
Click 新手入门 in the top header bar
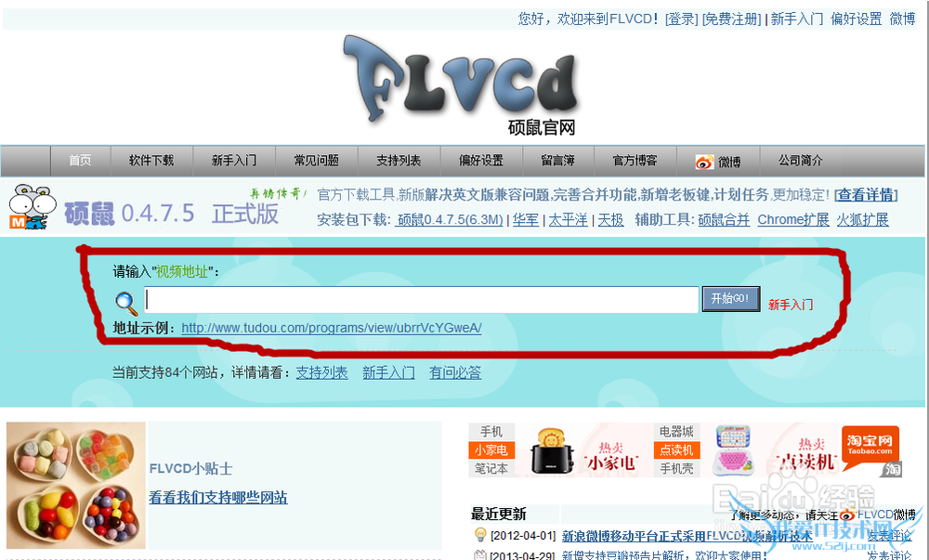tap(797, 19)
